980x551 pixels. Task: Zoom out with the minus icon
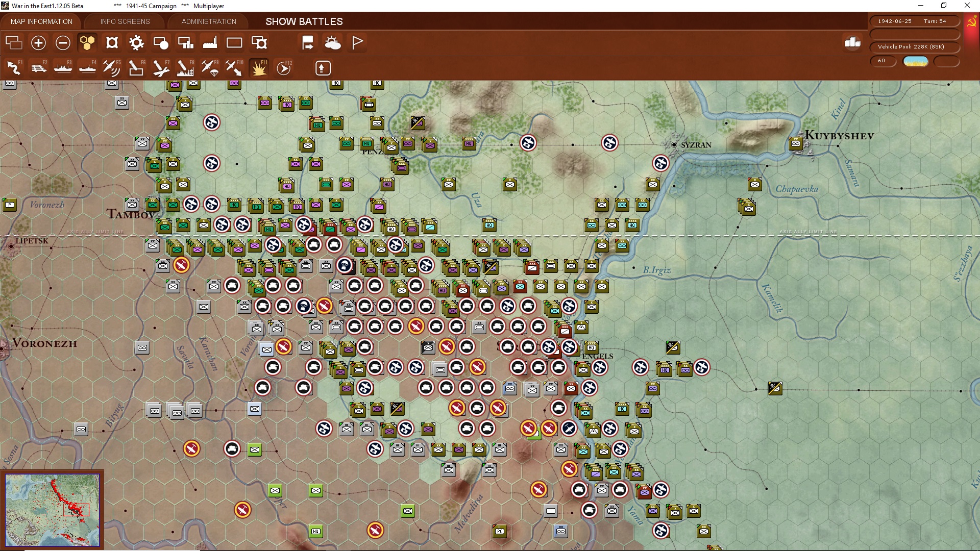click(63, 43)
